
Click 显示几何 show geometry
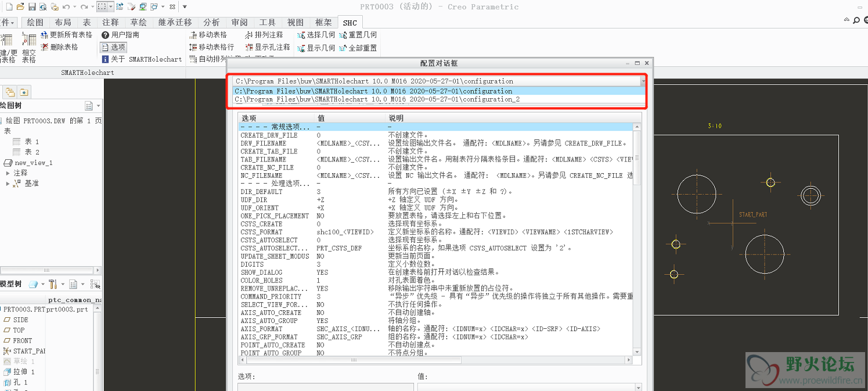click(x=316, y=48)
